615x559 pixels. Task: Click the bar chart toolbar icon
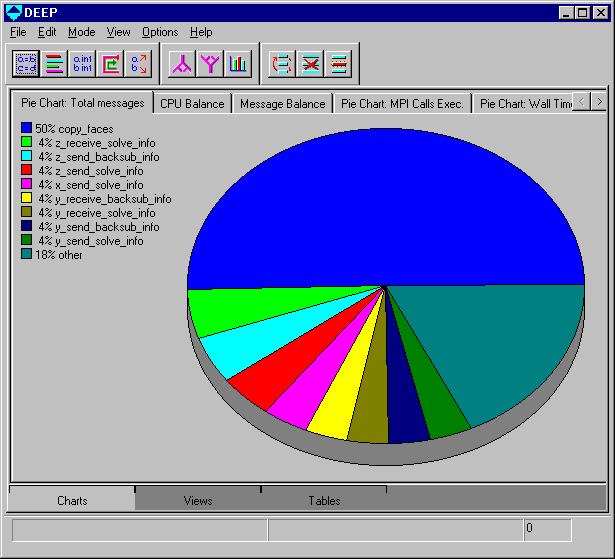point(238,64)
